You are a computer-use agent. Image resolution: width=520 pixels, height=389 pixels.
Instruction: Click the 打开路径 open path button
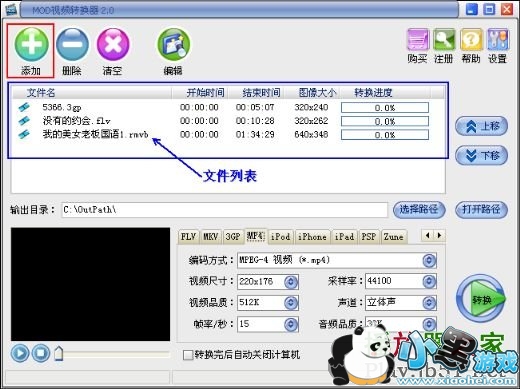481,210
